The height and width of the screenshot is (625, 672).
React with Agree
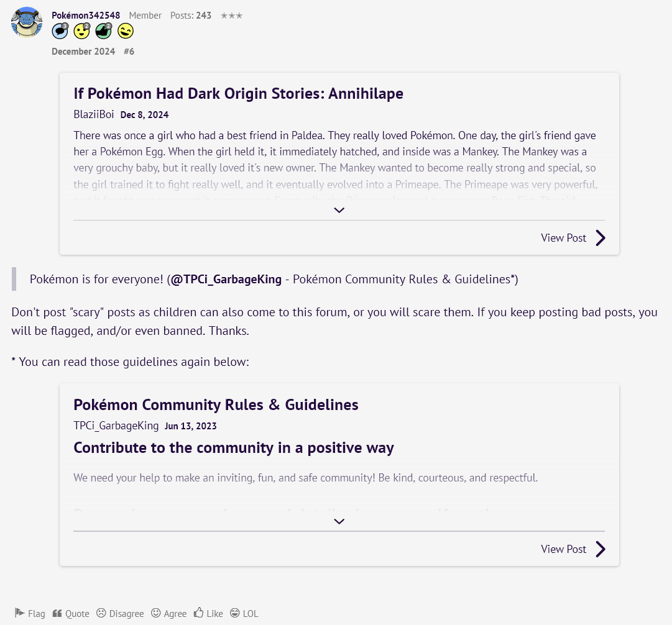coord(169,613)
